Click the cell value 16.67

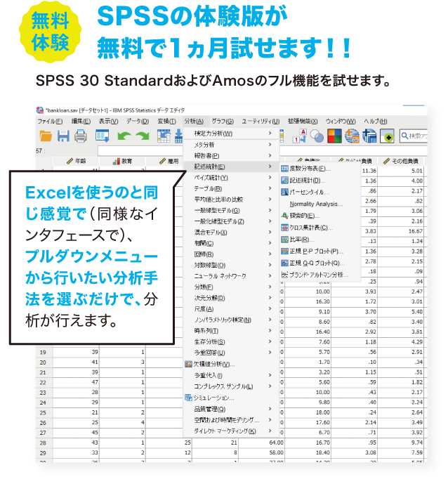pos(416,231)
